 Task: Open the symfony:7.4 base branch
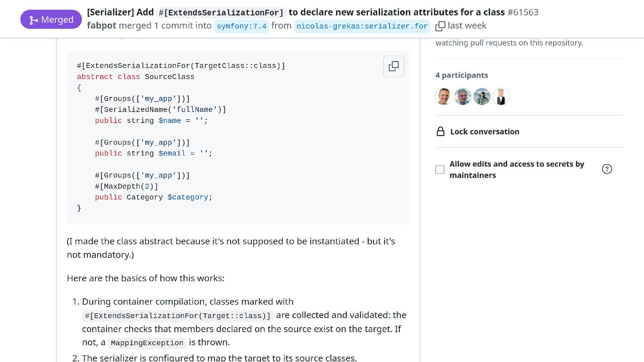click(241, 26)
